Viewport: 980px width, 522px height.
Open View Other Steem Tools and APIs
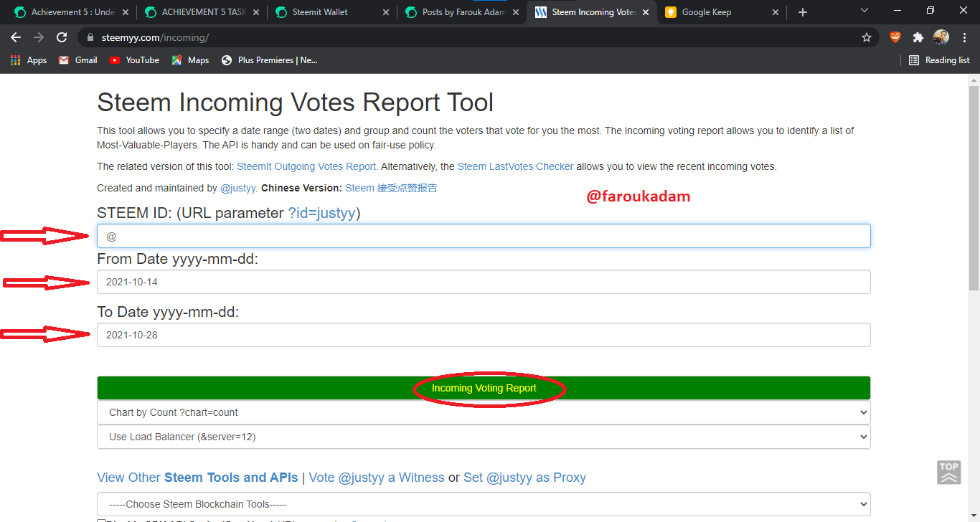pyautogui.click(x=197, y=478)
